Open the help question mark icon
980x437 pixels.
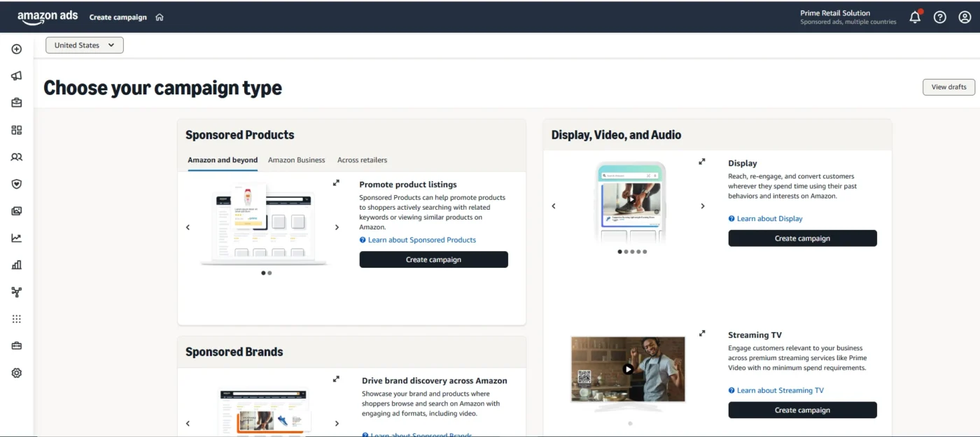coord(940,17)
